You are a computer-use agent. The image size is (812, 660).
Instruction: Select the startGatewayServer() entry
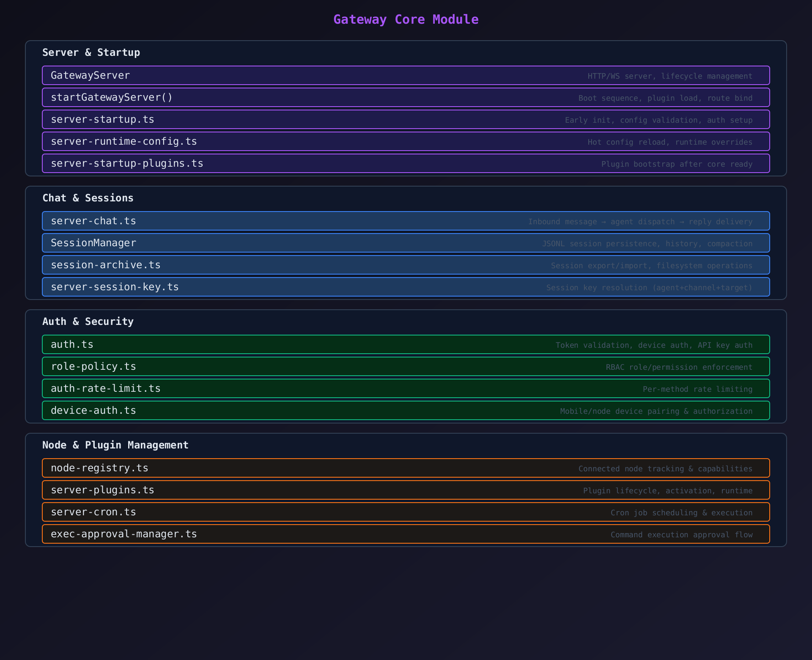tap(406, 97)
